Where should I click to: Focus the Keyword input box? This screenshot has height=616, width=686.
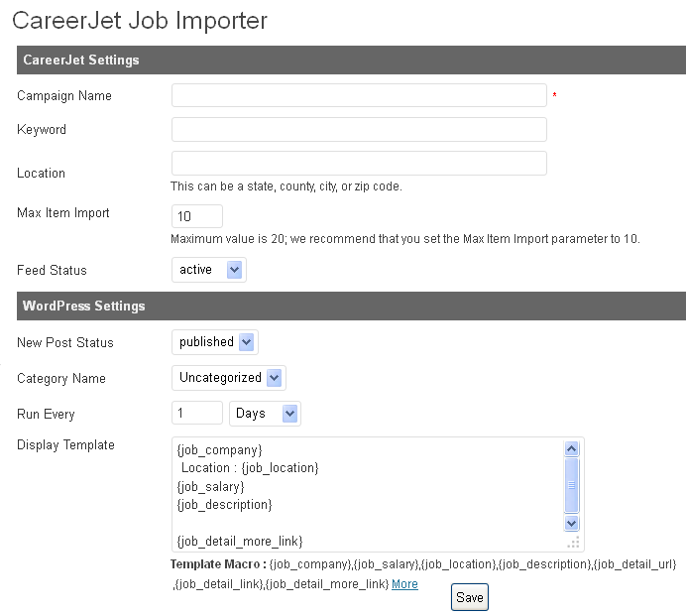[359, 130]
